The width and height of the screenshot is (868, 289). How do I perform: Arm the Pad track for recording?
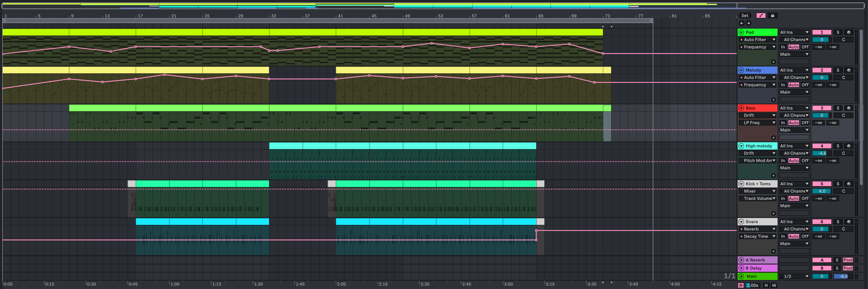click(x=849, y=32)
